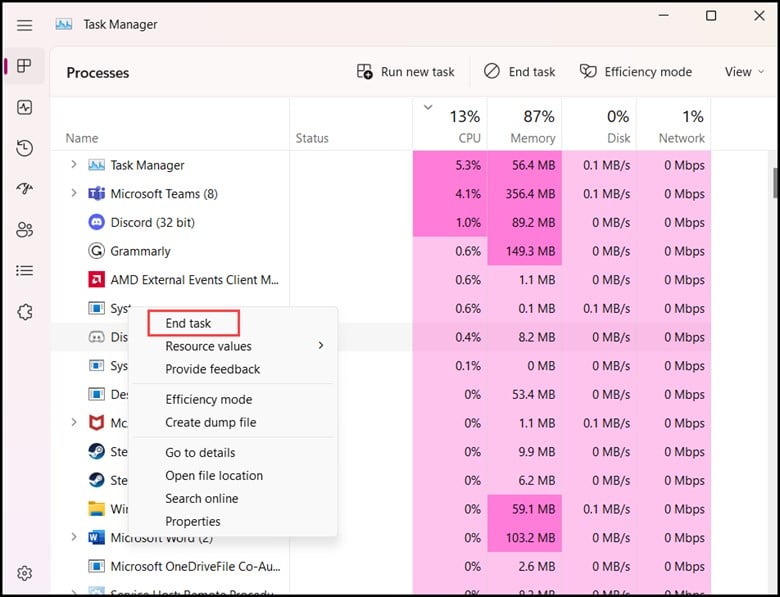Choose Create dump file from context menu
Image resolution: width=780 pixels, height=597 pixels.
210,422
